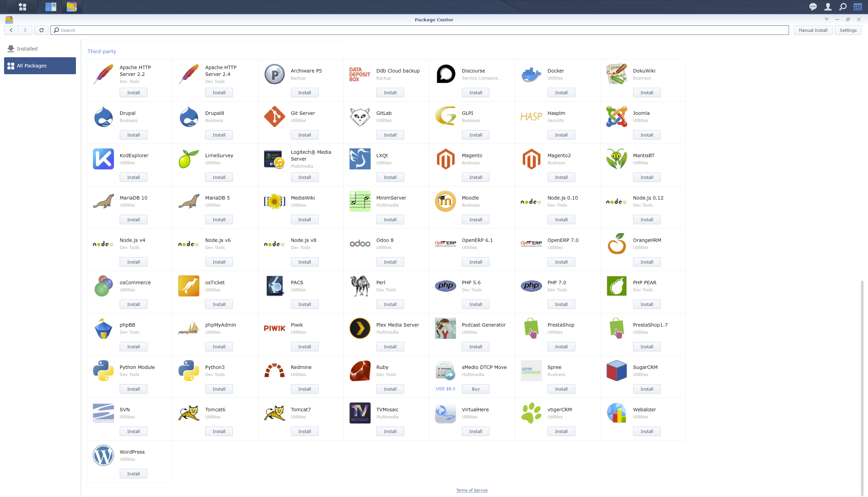Click the MantisBT mantis icon
Viewport: 868px width, 497px height.
pos(616,159)
